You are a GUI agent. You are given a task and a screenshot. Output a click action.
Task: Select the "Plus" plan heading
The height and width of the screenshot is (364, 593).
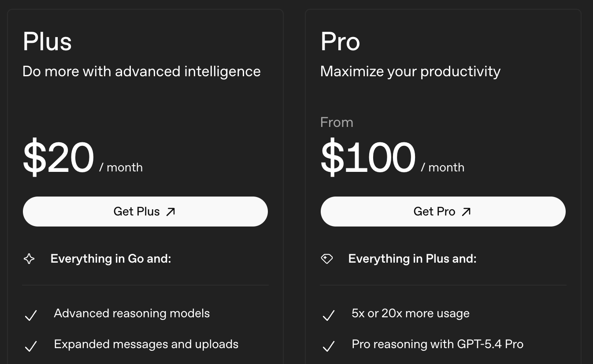pos(47,41)
